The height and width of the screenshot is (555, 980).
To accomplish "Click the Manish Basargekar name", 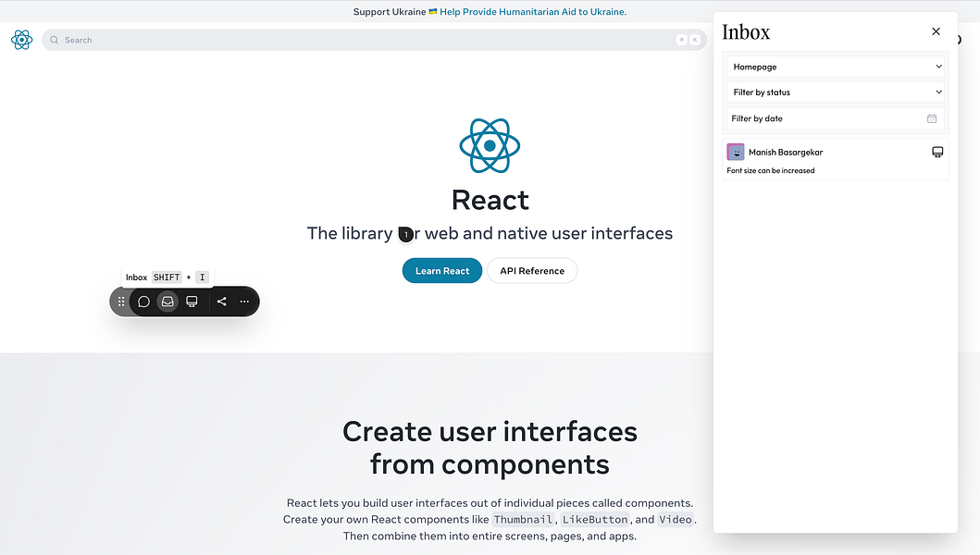I will [x=786, y=153].
